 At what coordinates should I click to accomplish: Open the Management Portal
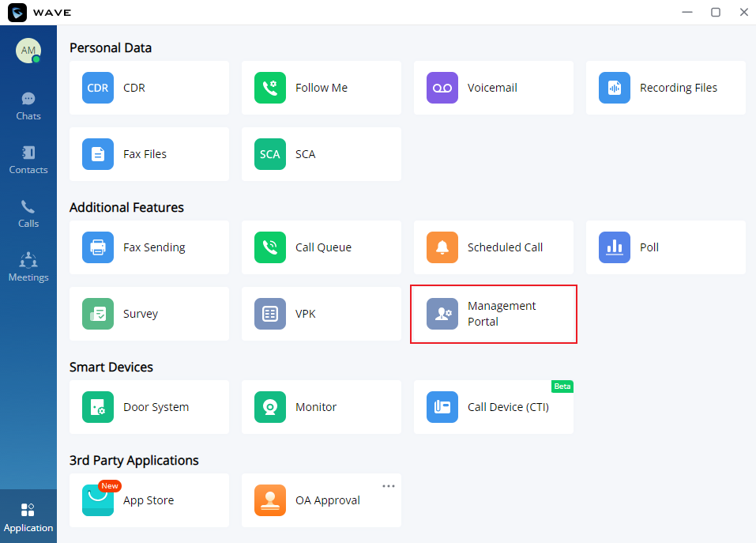[493, 314]
